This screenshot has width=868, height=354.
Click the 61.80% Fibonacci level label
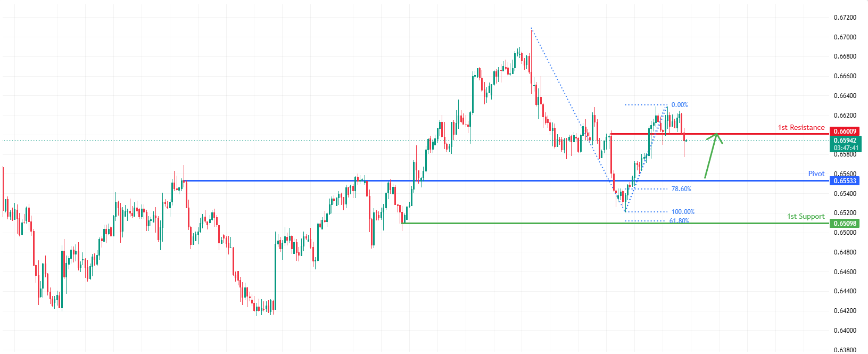(679, 220)
